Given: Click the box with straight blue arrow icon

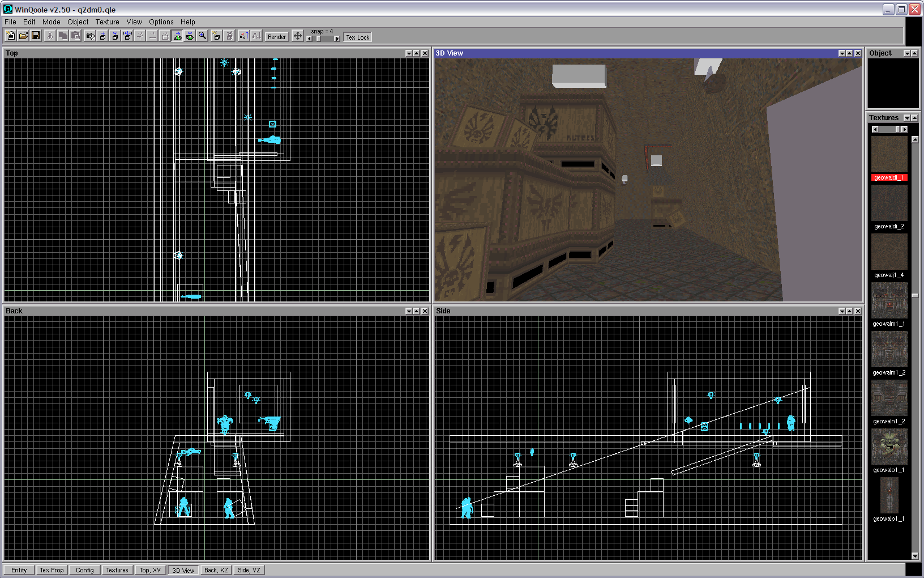Looking at the screenshot, I should click(102, 36).
